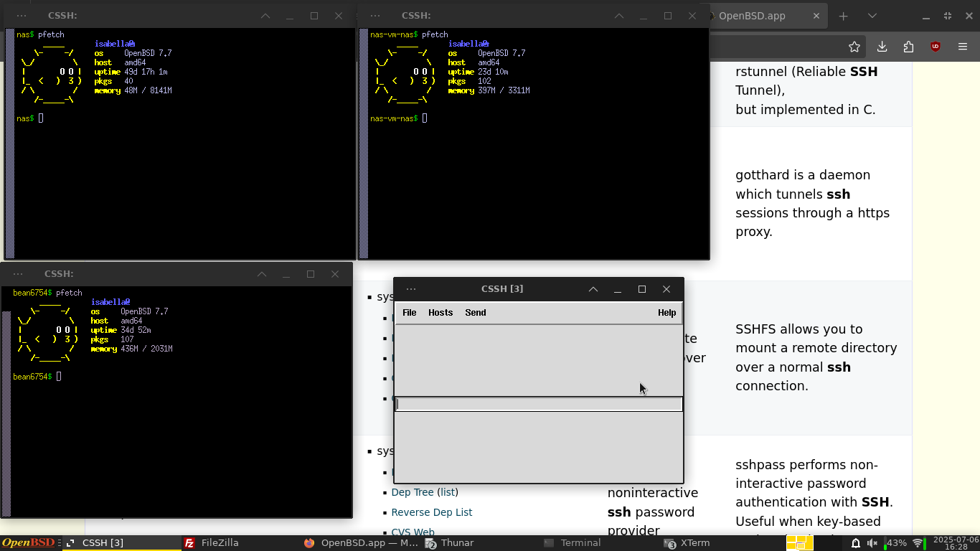Screen dimensions: 980x551
Task: Open the uBlock Origin shield icon
Action: pyautogui.click(x=936, y=47)
